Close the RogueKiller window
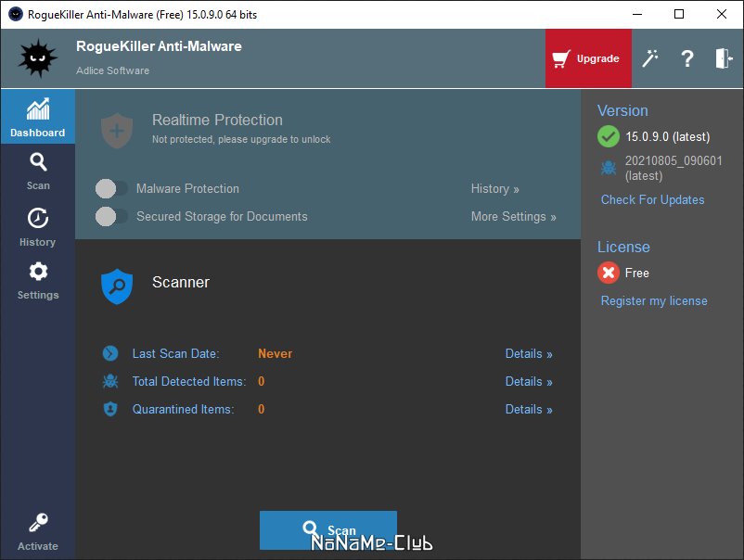This screenshot has height=560, width=744. (x=722, y=14)
